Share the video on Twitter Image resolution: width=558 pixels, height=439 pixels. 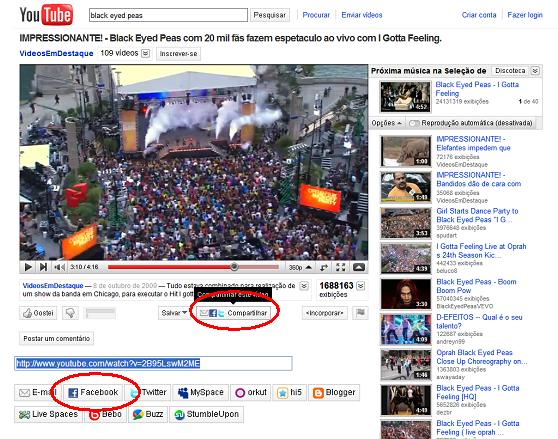coord(148,392)
